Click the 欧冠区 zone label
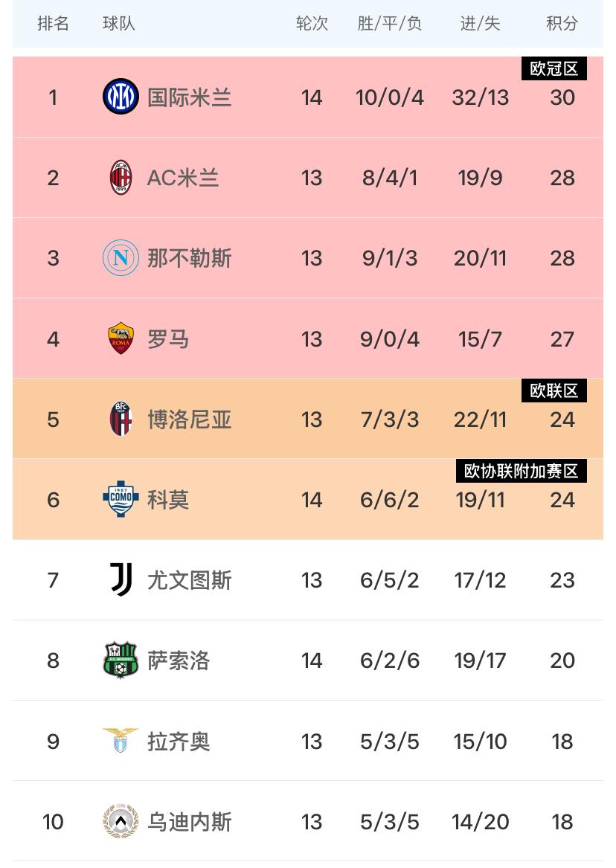Viewport: 616px width, 868px height. click(554, 68)
